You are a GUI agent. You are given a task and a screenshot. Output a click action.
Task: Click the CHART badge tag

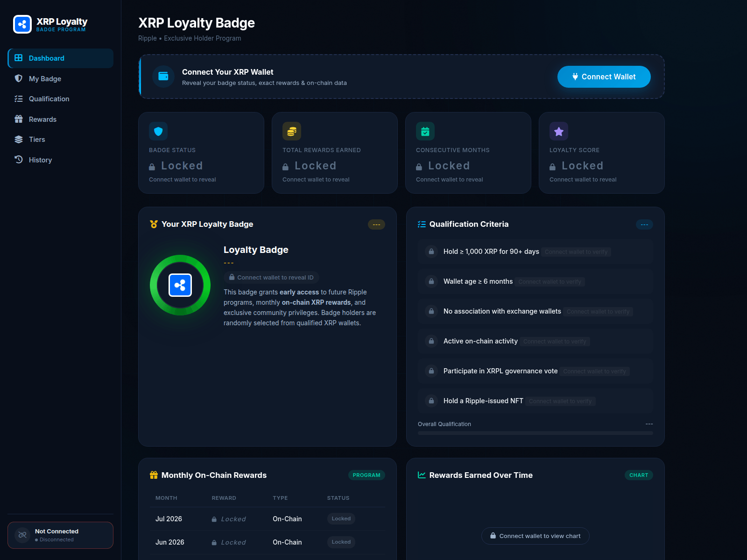639,475
